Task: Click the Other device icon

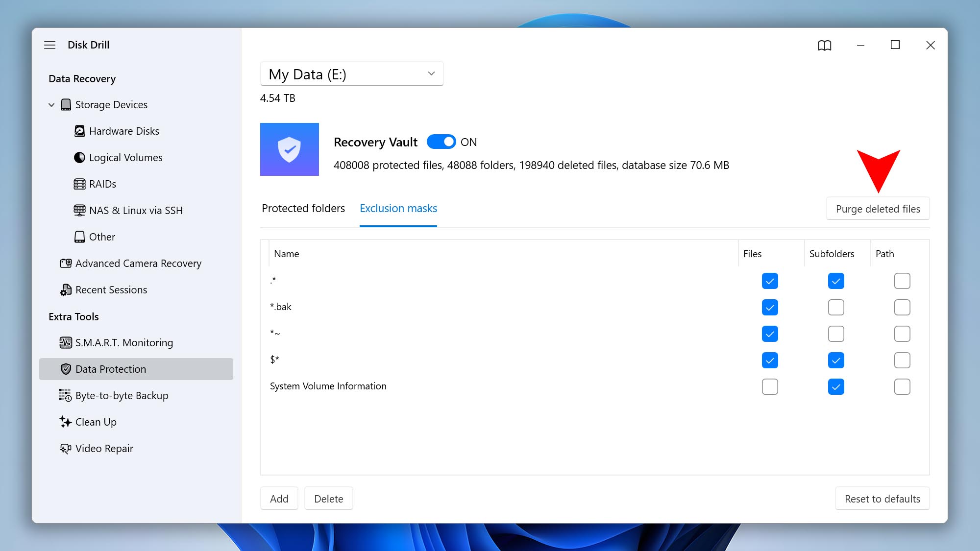Action: (x=79, y=237)
